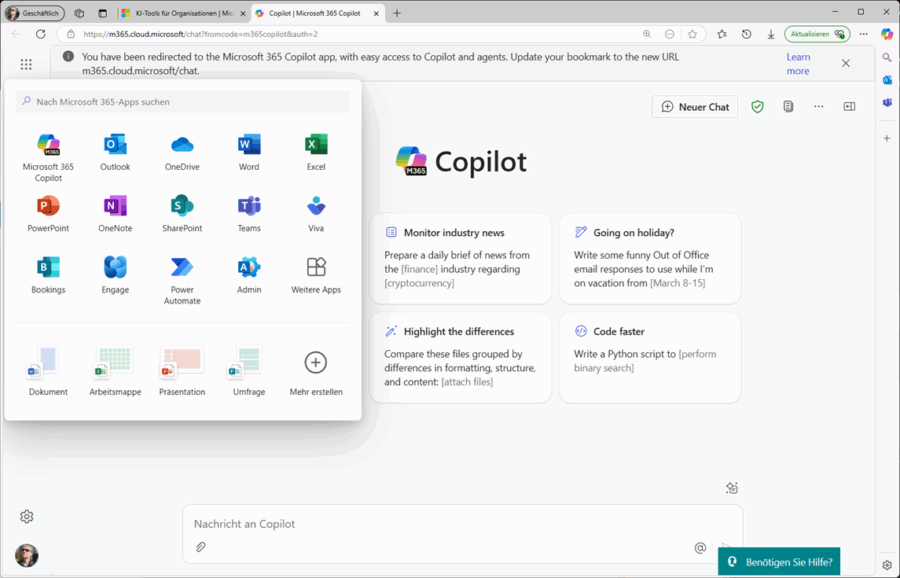Open Edge settings and more menu
The width and height of the screenshot is (900, 578).
(x=863, y=34)
